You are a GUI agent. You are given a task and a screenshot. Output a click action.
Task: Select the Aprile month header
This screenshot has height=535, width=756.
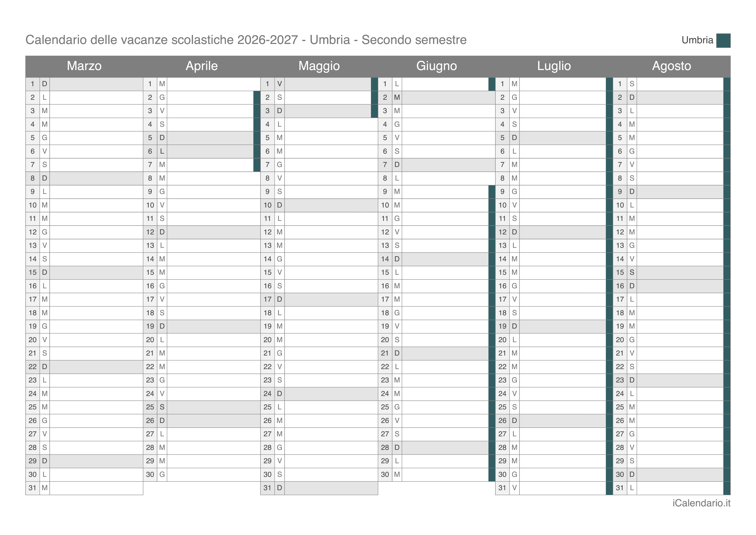(x=201, y=66)
